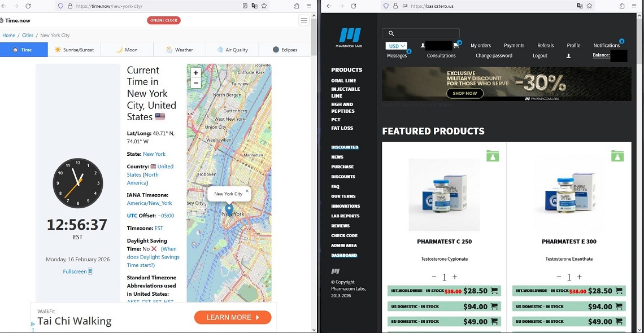This screenshot has height=333, width=644.
Task: Open the America/New_York timezone link
Action: (x=150, y=203)
